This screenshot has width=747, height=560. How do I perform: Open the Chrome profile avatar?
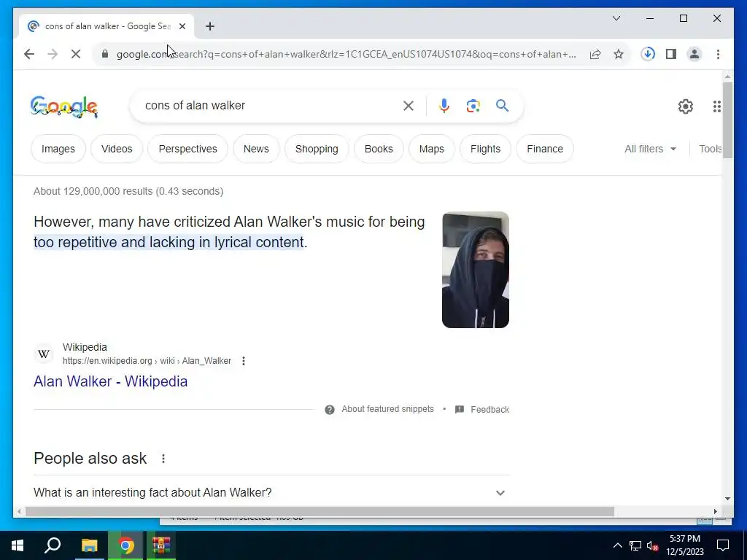click(x=694, y=54)
